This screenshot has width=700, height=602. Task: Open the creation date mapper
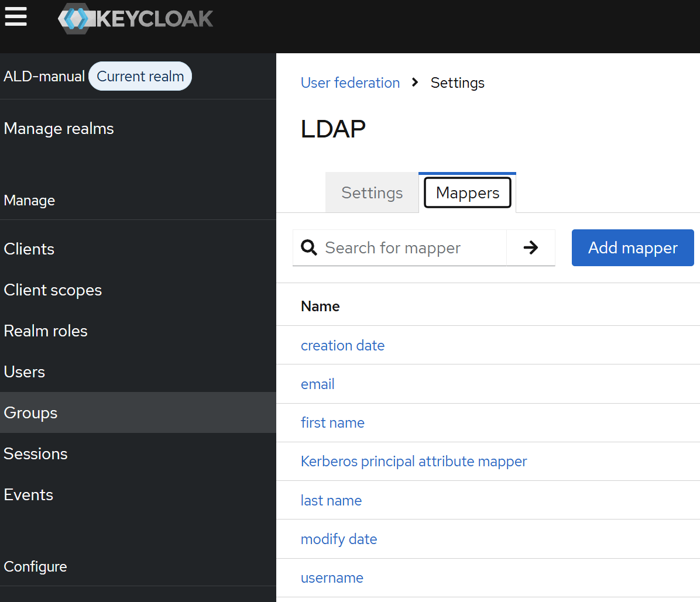click(343, 345)
